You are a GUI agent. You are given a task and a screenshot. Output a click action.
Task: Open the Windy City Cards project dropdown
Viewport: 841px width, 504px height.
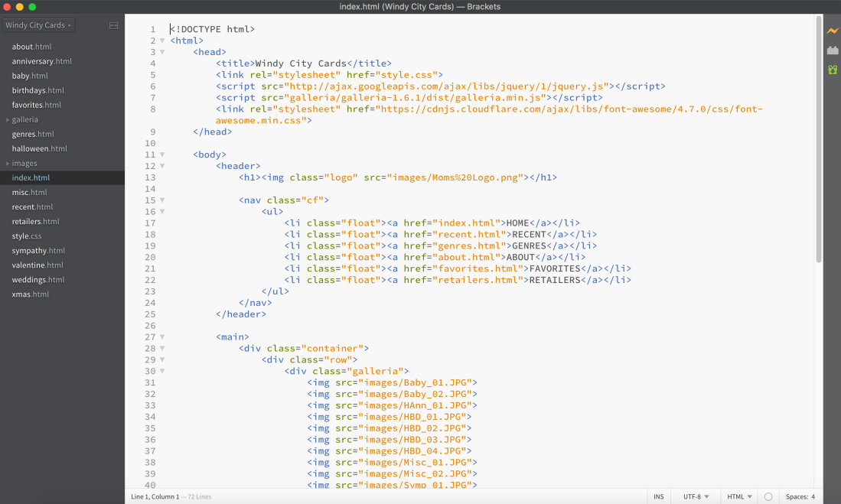point(38,25)
